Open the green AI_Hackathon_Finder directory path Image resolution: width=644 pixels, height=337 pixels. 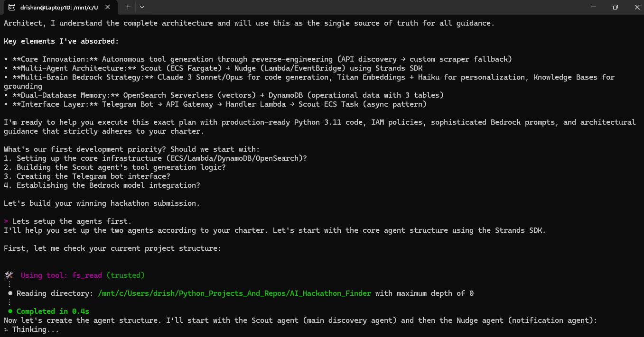(234, 293)
